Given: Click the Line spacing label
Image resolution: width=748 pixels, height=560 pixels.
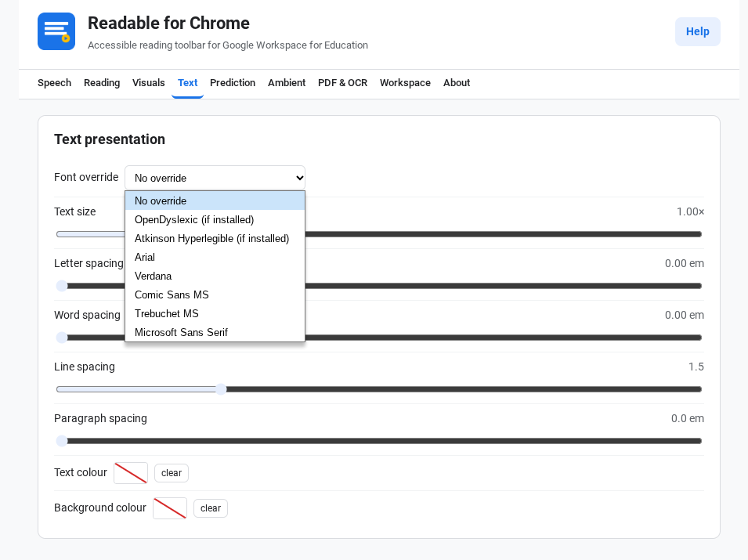Looking at the screenshot, I should [85, 367].
